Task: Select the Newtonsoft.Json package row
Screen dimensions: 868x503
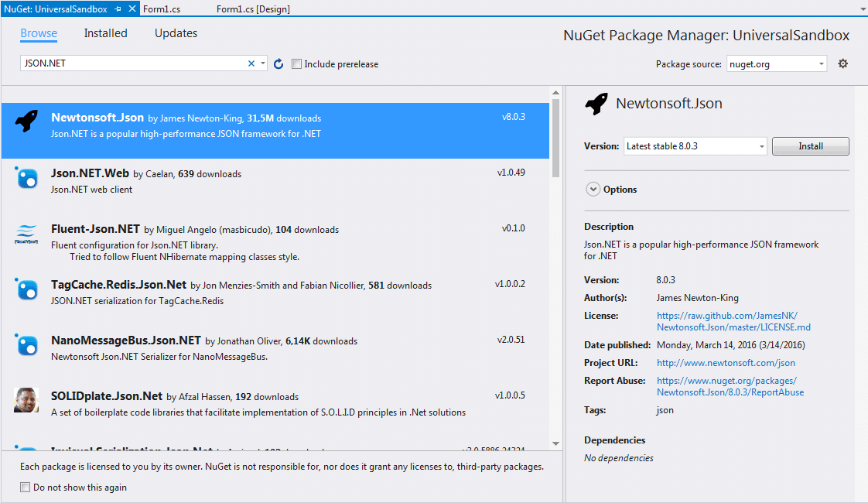Action: pos(275,131)
